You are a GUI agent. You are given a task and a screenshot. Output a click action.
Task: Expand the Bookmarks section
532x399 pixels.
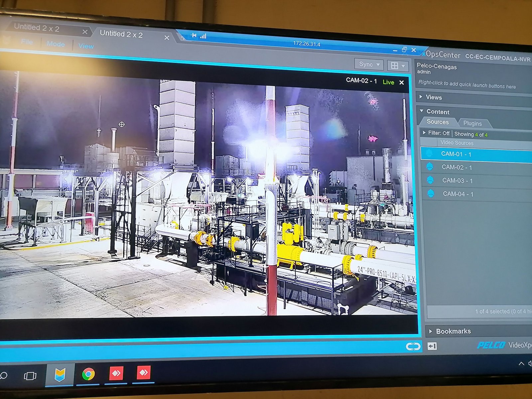(x=453, y=331)
